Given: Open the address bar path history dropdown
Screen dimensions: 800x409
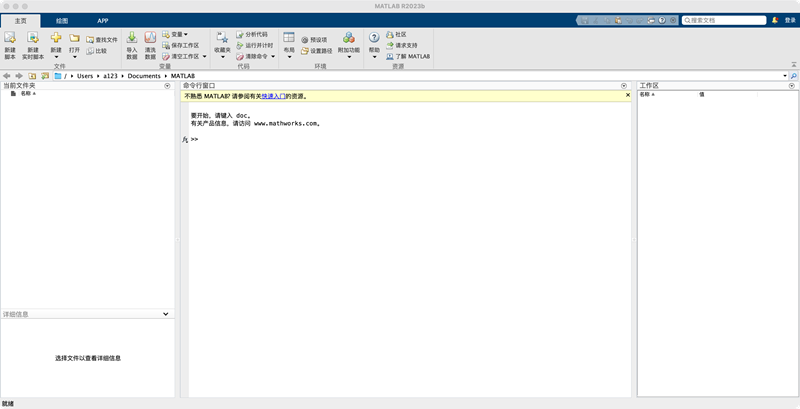Looking at the screenshot, I should (x=782, y=76).
